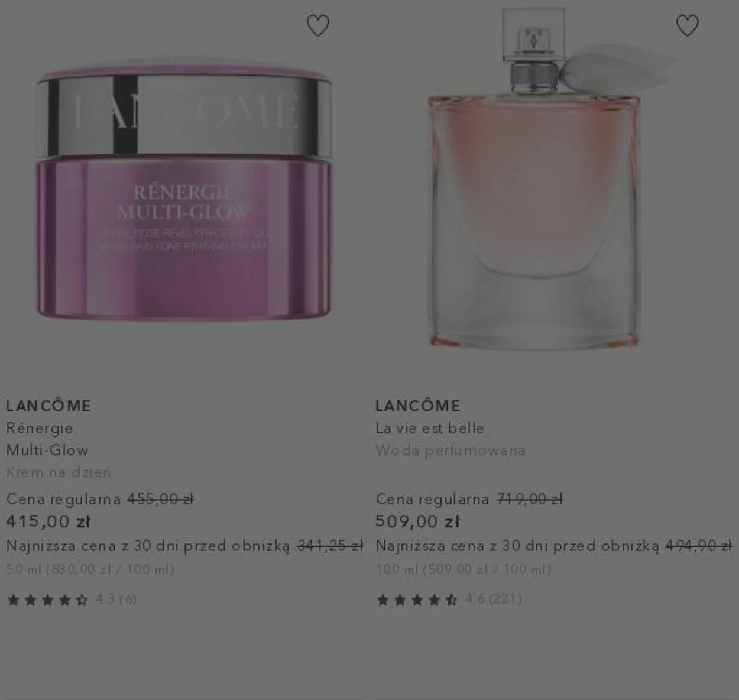The image size is (739, 700).
Task: Add Rénergie Multi-Glow cream to wishlist
Action: (x=318, y=25)
